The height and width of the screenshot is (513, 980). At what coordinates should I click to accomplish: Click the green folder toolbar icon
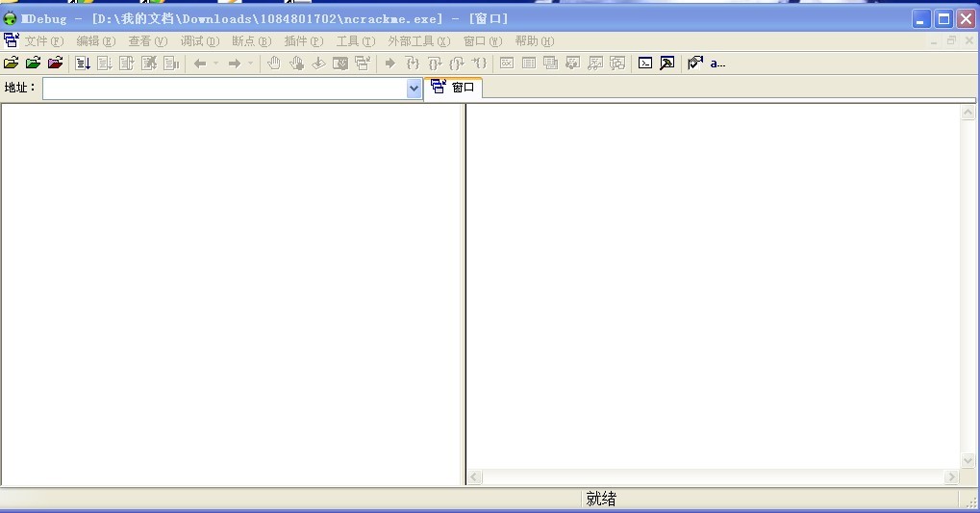pyautogui.click(x=33, y=64)
